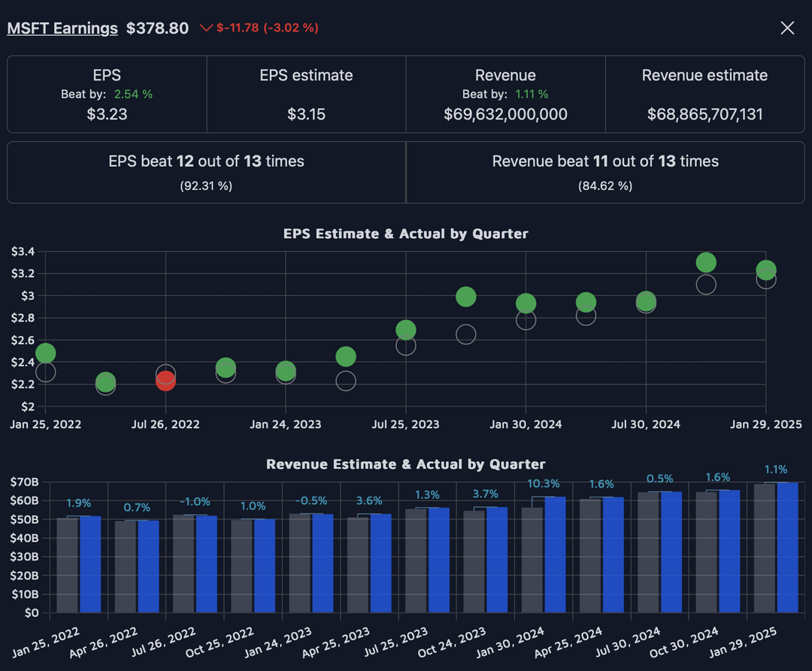812x671 pixels.
Task: Click highest green EPS dot near $3.3
Action: [x=705, y=262]
